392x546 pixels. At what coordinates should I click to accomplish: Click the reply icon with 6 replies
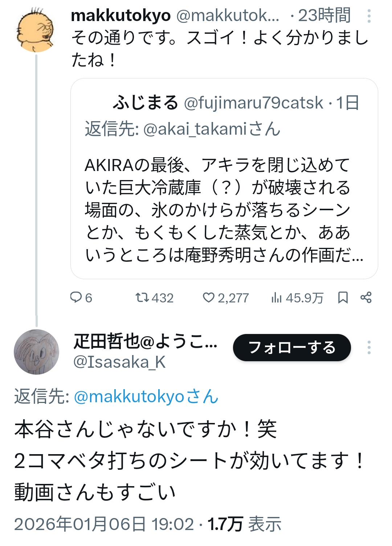[x=76, y=298]
